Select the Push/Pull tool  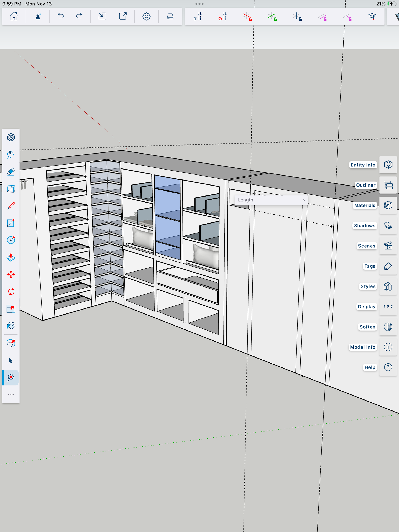coord(11,257)
